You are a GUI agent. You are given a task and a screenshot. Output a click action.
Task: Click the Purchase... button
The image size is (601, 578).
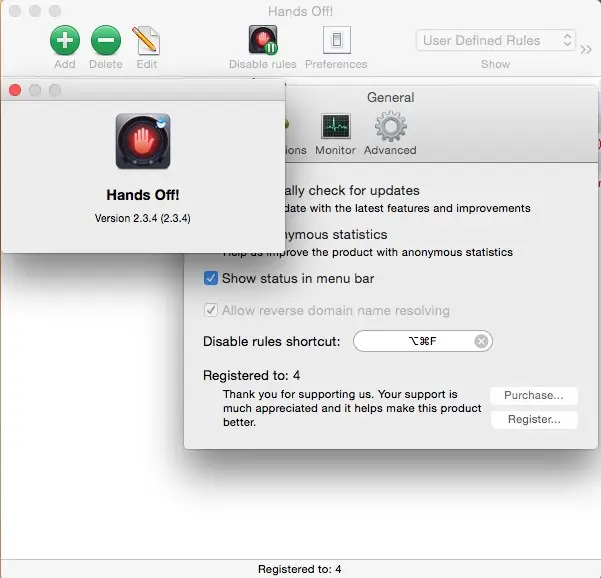(x=534, y=395)
